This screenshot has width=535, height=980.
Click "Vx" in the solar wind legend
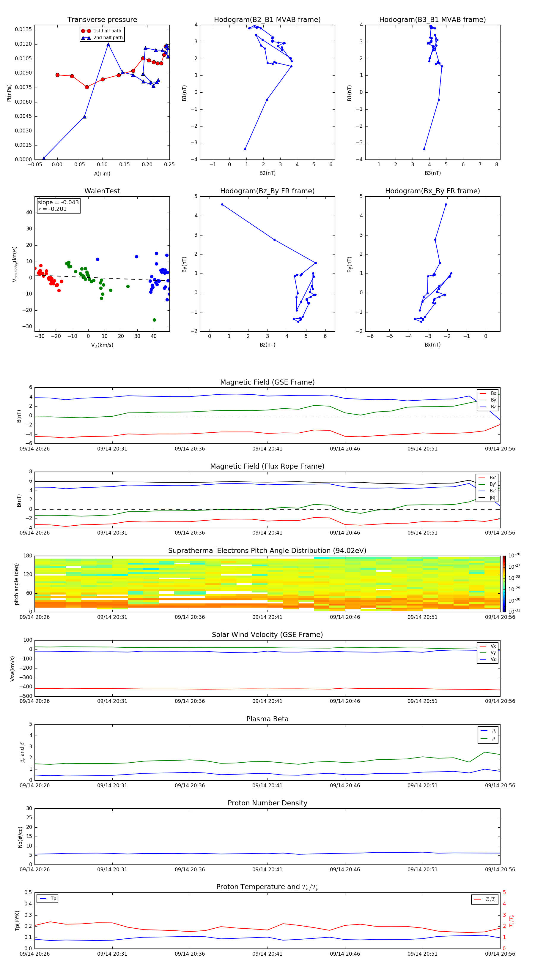pyautogui.click(x=493, y=646)
